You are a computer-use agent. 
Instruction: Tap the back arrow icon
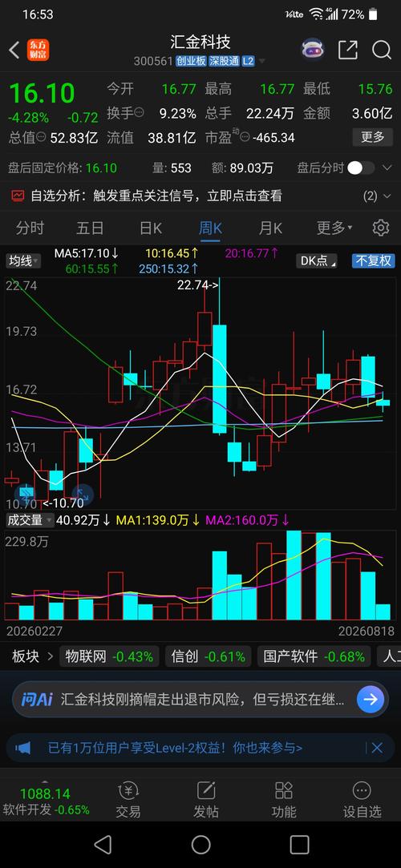coord(14,50)
